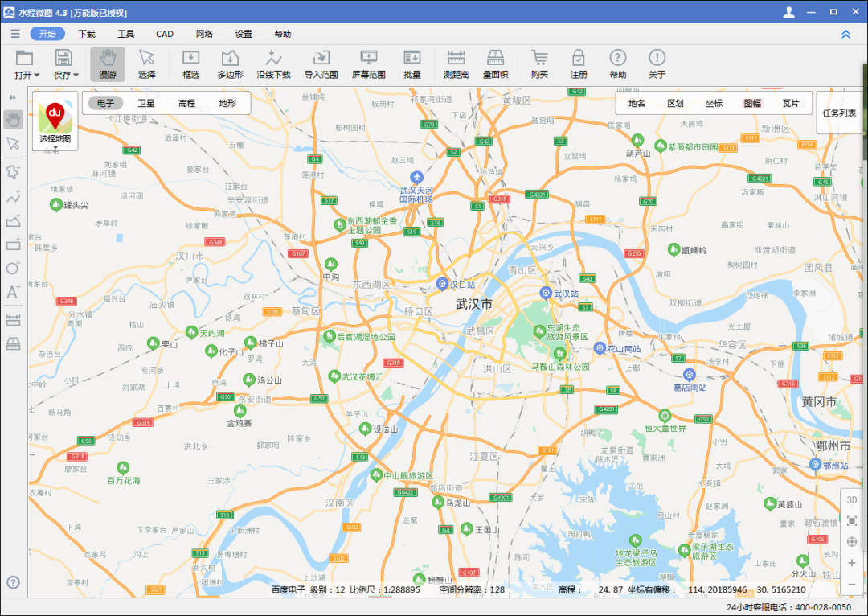Choose the 多边形 polygon download tool

click(231, 64)
